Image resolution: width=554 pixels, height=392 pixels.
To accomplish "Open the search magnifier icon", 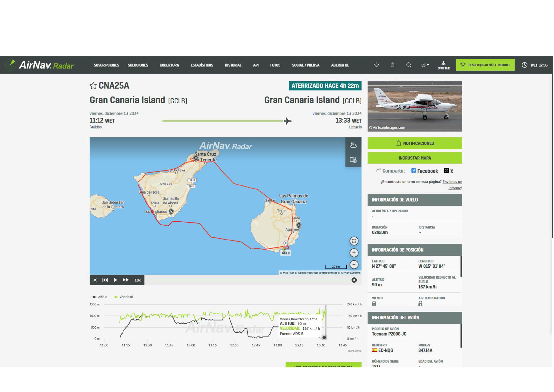I will 409,65.
